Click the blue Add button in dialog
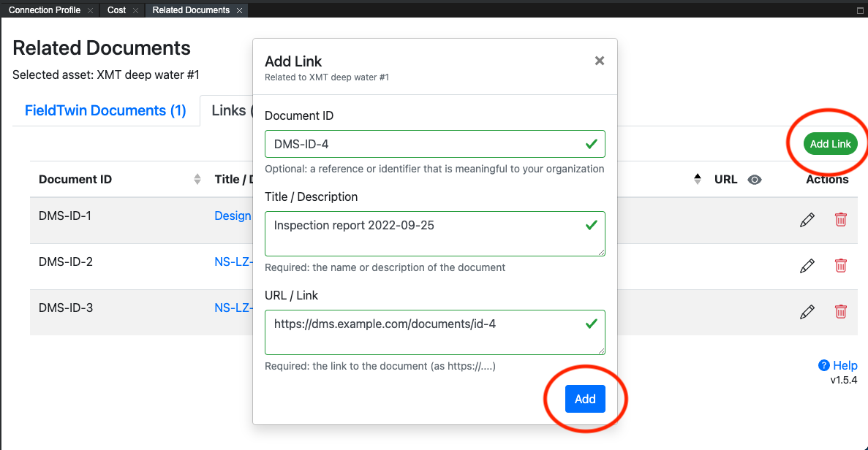Viewport: 868px width, 450px height. click(x=585, y=399)
